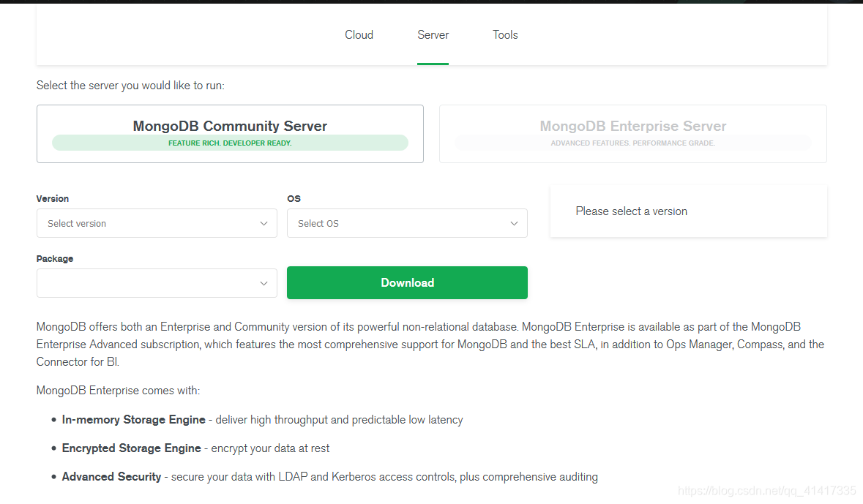Choose MongoDB Enterprise Server card
This screenshot has height=504, width=863.
tap(633, 134)
